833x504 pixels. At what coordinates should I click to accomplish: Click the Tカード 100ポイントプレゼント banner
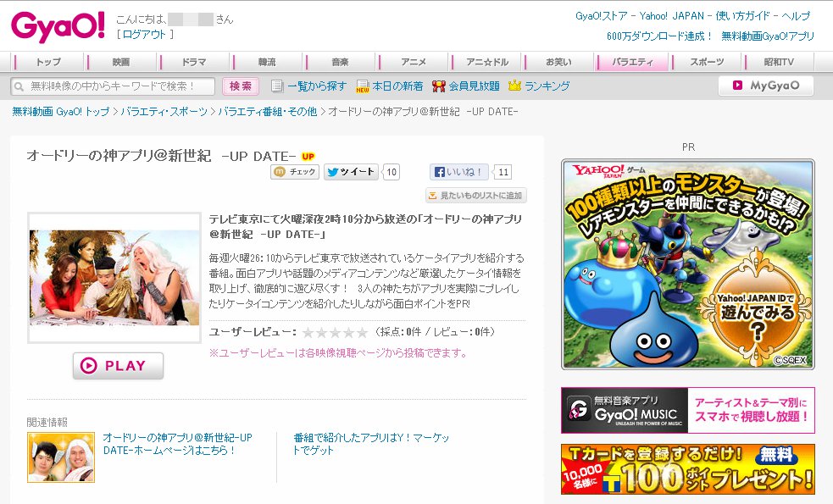tap(688, 469)
